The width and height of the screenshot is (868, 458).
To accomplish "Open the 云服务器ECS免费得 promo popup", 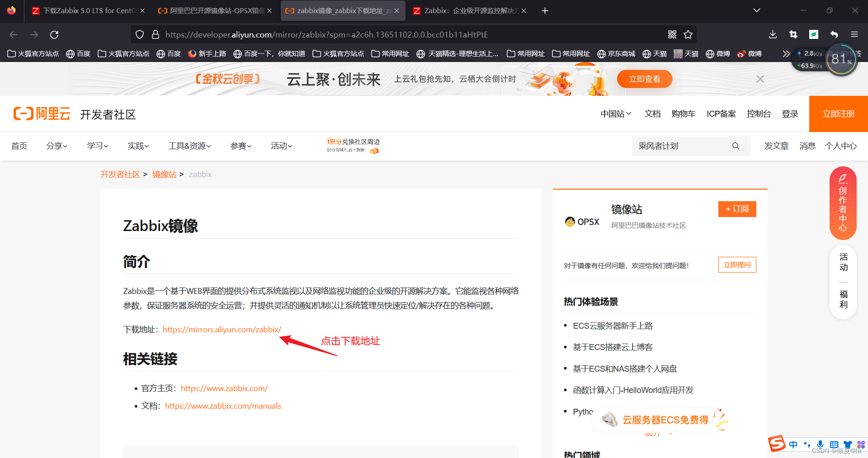I will click(x=660, y=420).
